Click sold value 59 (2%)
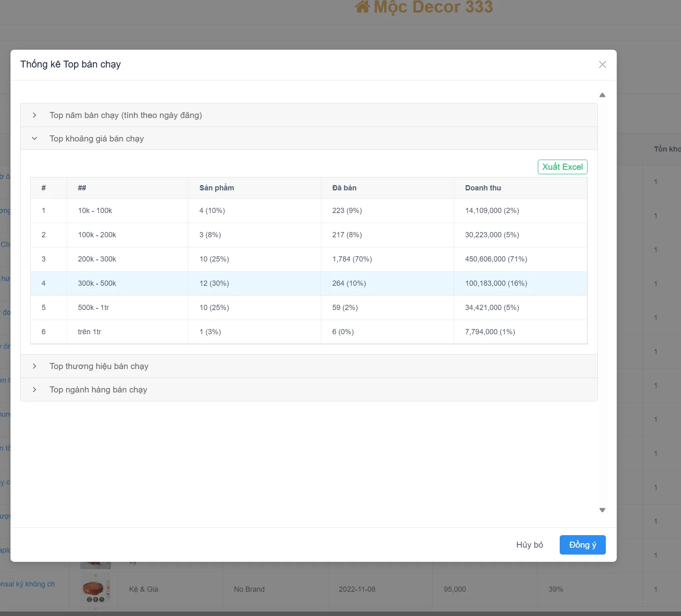 click(345, 308)
